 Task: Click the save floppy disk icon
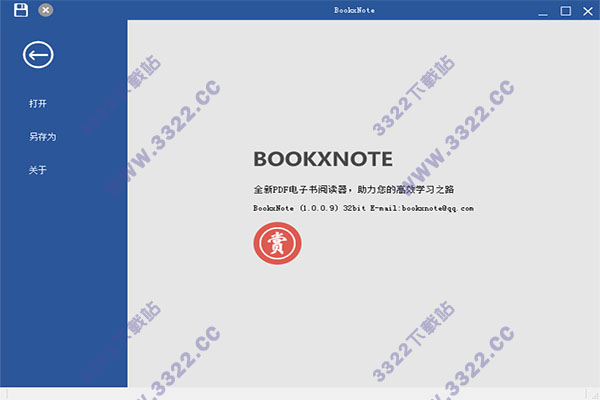(21, 10)
